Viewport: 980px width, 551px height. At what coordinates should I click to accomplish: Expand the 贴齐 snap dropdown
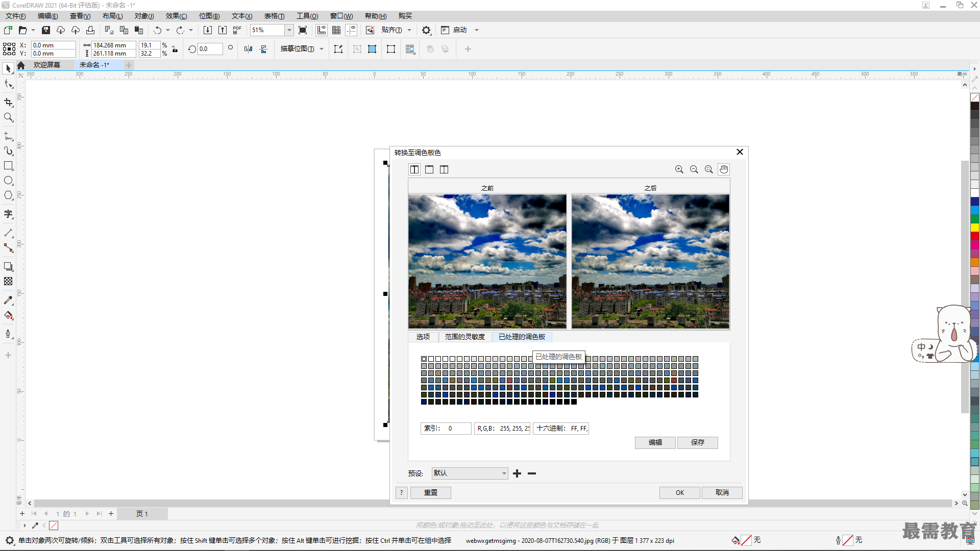pyautogui.click(x=409, y=30)
